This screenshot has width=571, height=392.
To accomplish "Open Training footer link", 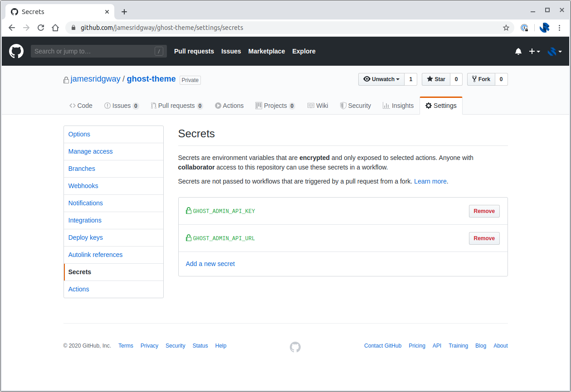I will [x=458, y=346].
